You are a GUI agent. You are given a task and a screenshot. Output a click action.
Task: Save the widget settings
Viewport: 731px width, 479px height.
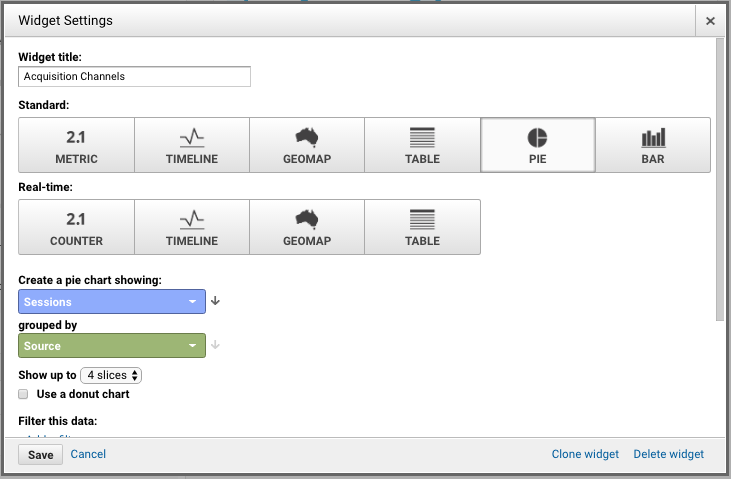point(41,455)
